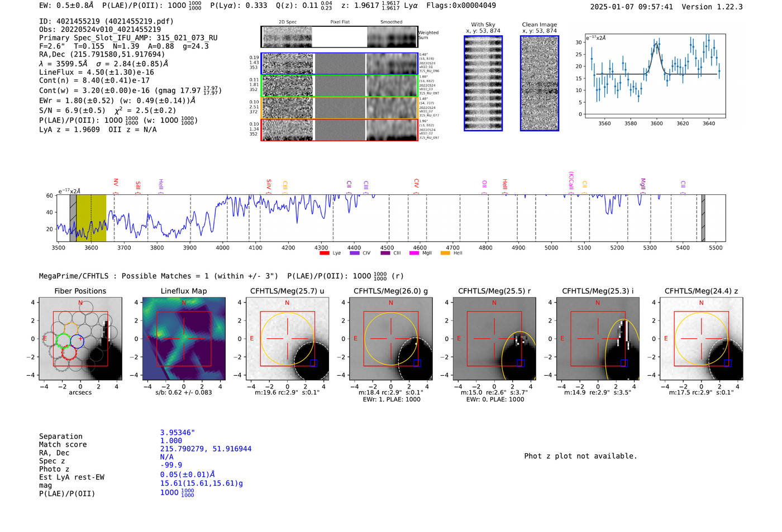Viewport: 782px width, 532px height.
Task: Open the With Sky image thumbnail
Action: coord(483,83)
